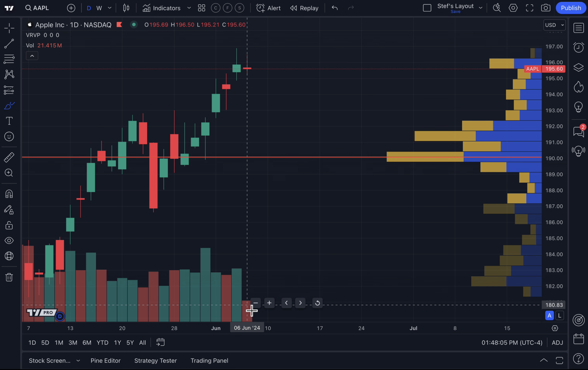
Task: Undo the last chart action
Action: point(334,8)
